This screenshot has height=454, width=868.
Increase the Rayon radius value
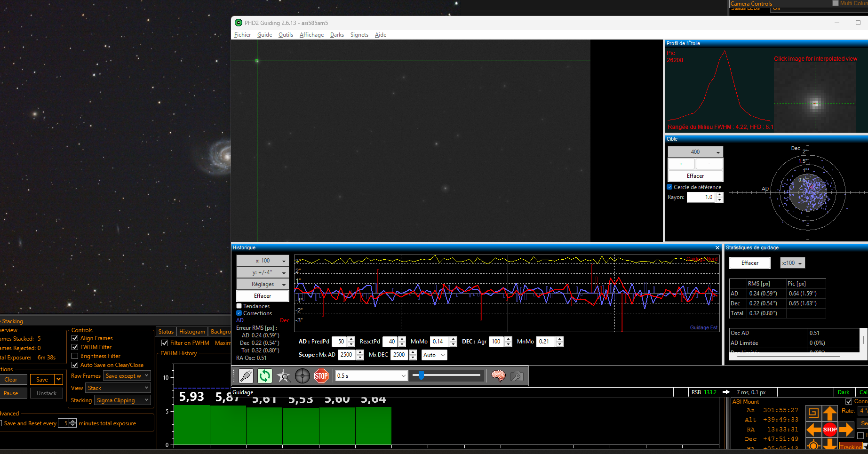[x=719, y=195]
